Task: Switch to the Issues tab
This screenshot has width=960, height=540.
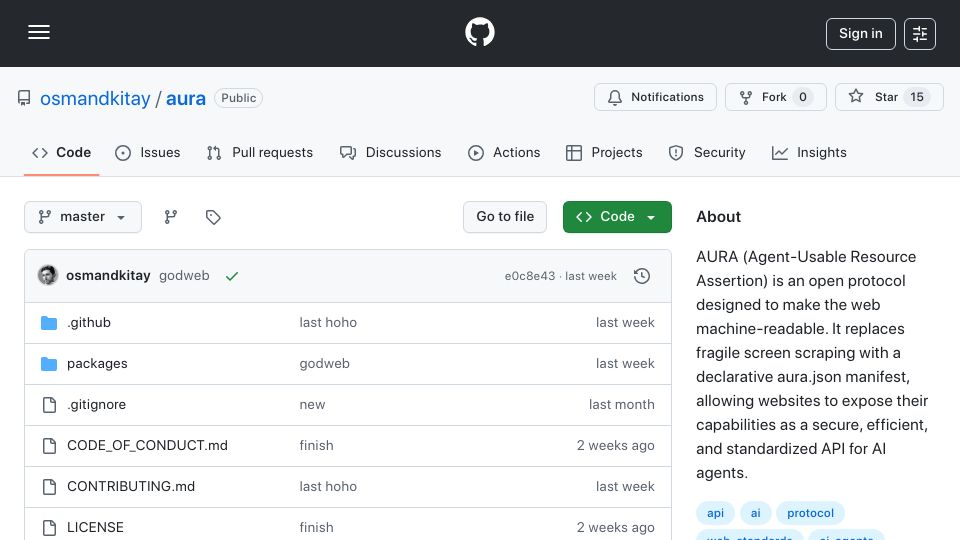Action: pyautogui.click(x=148, y=152)
